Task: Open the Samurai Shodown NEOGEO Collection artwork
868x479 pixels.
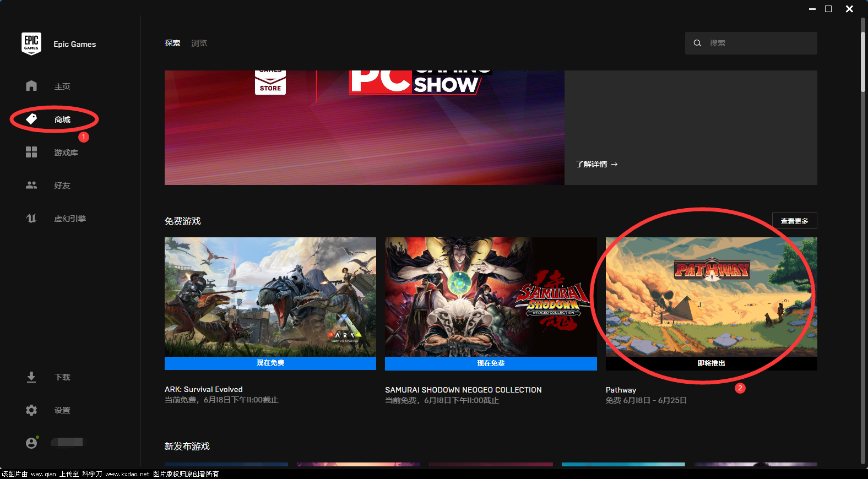Action: (491, 297)
